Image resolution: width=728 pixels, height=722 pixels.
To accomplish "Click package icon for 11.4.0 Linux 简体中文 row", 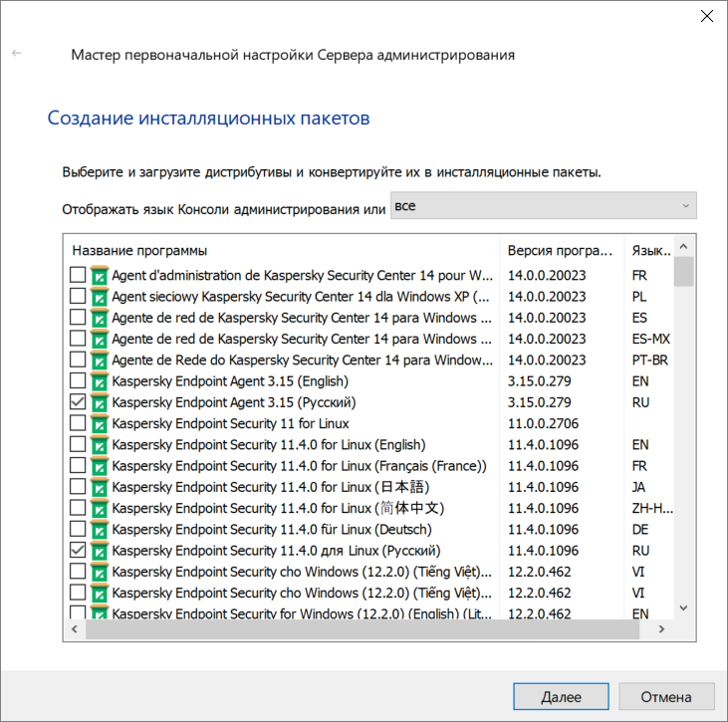I will pyautogui.click(x=100, y=509).
